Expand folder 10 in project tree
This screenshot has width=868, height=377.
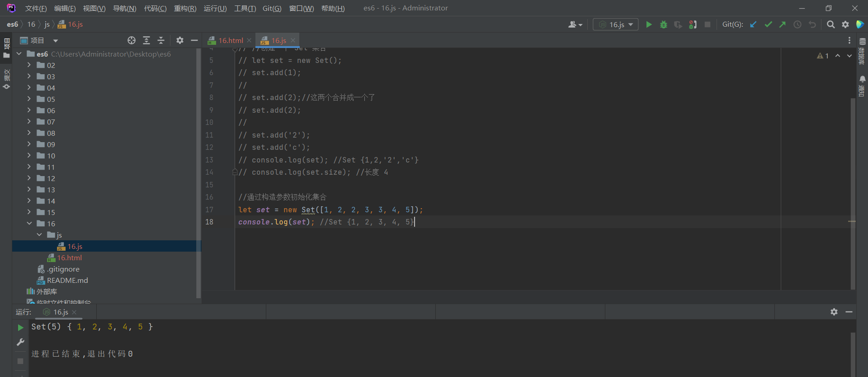coord(29,155)
